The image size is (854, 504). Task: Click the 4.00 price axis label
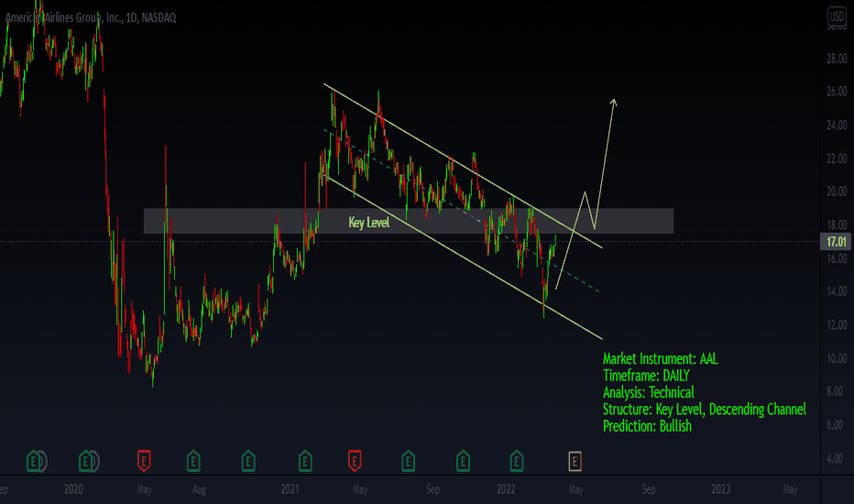(837, 458)
